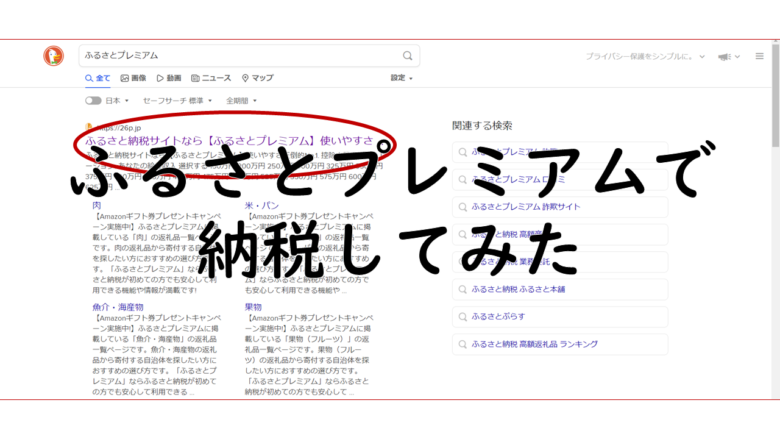Click the DuckDuckGo duck logo
Screen dimensions: 780x439
click(x=53, y=56)
